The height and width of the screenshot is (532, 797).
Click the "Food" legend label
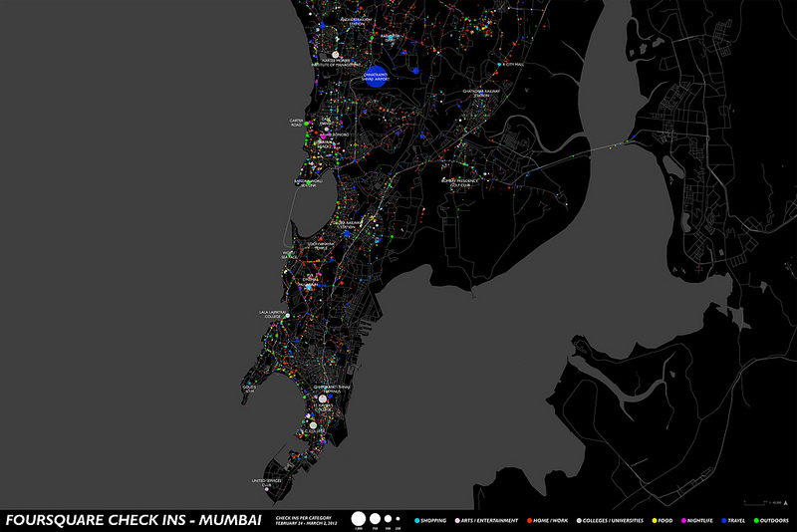pos(665,520)
